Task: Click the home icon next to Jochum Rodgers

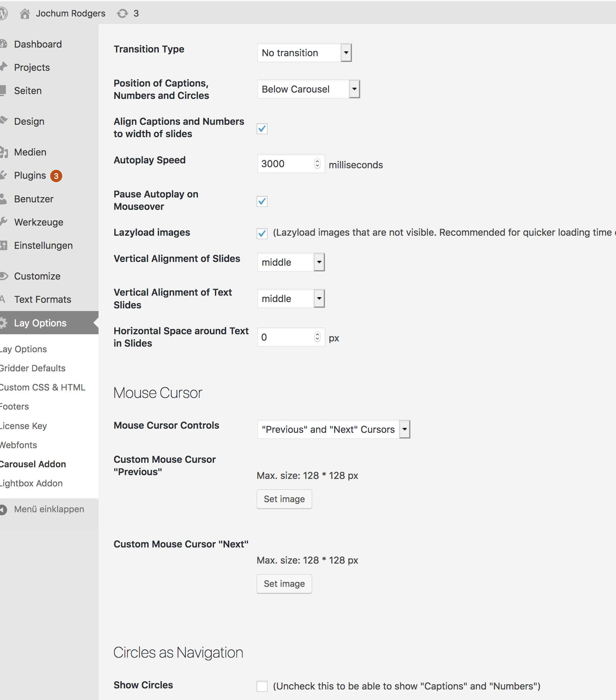Action: [25, 14]
